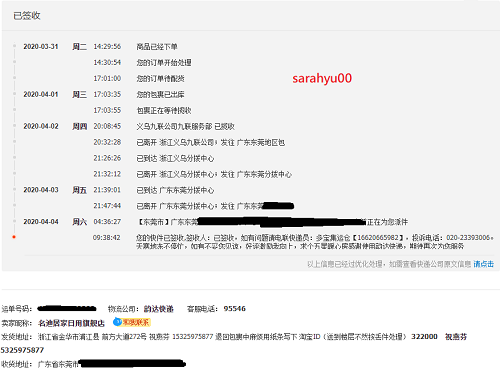The height and width of the screenshot is (372, 500).
Task: Click timestamp 09:38:42
Action: click(x=106, y=238)
